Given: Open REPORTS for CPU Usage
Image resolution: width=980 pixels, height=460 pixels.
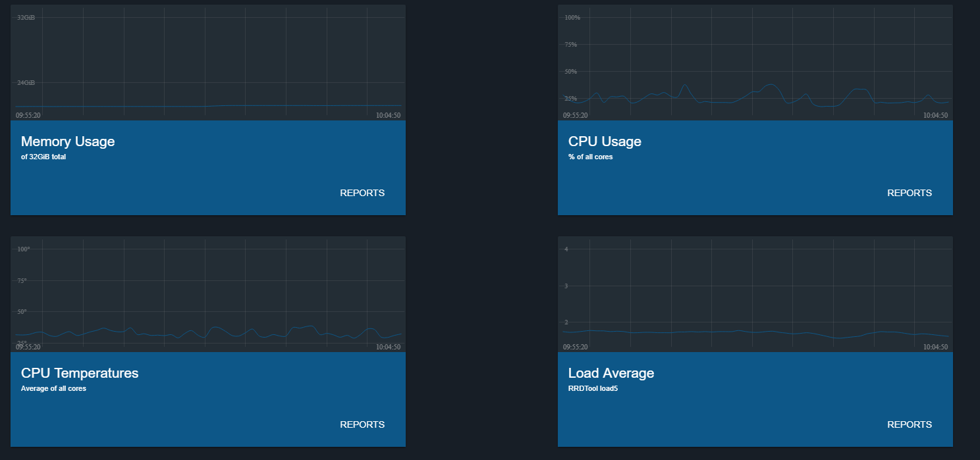Looking at the screenshot, I should [910, 193].
